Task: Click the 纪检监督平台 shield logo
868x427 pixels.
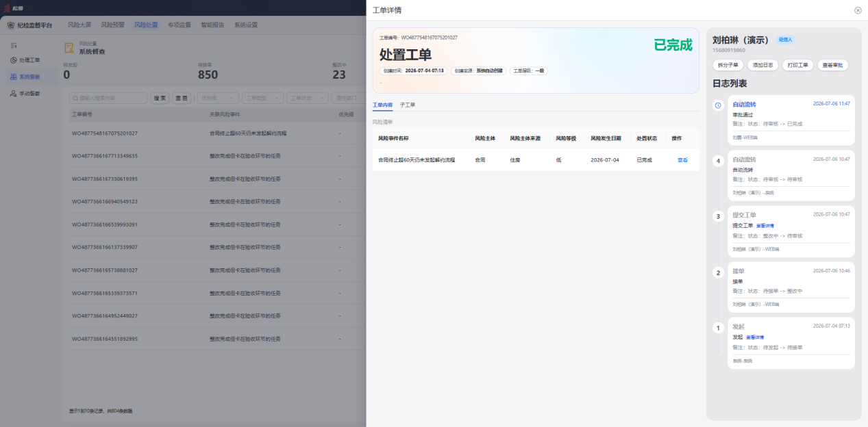Action: tap(12, 25)
